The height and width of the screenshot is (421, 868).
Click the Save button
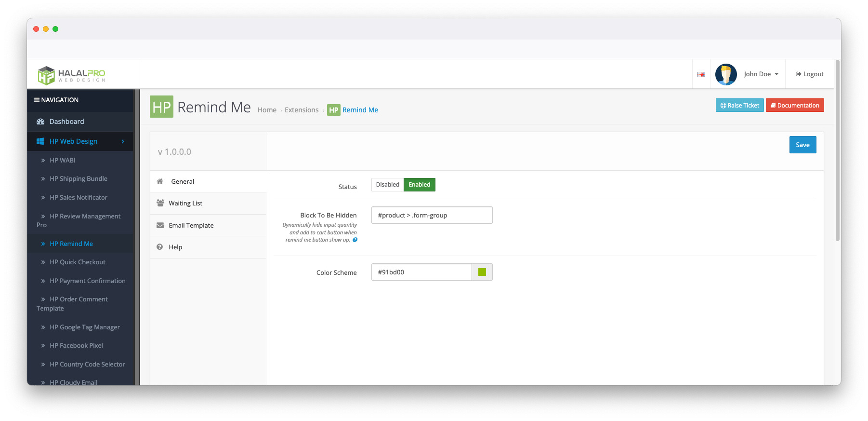tap(802, 145)
